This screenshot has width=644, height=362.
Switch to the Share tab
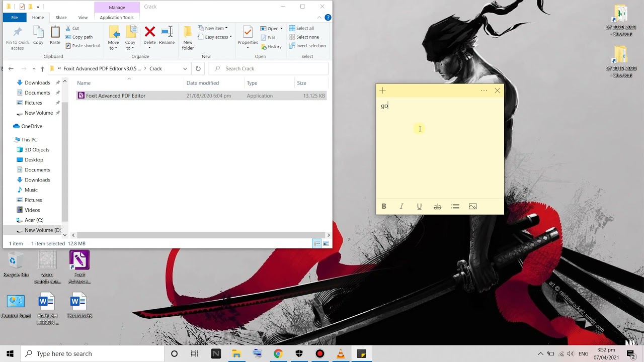[x=61, y=18]
